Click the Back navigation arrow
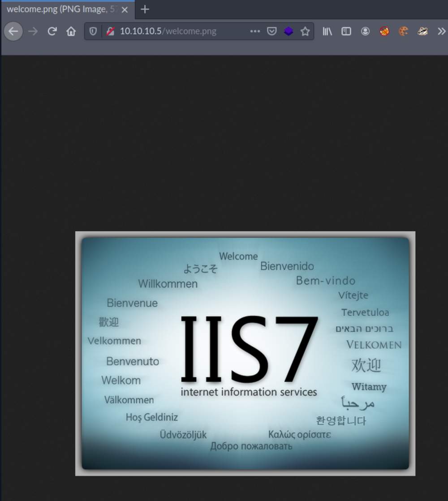Screen dimensions: 448x501 point(13,31)
